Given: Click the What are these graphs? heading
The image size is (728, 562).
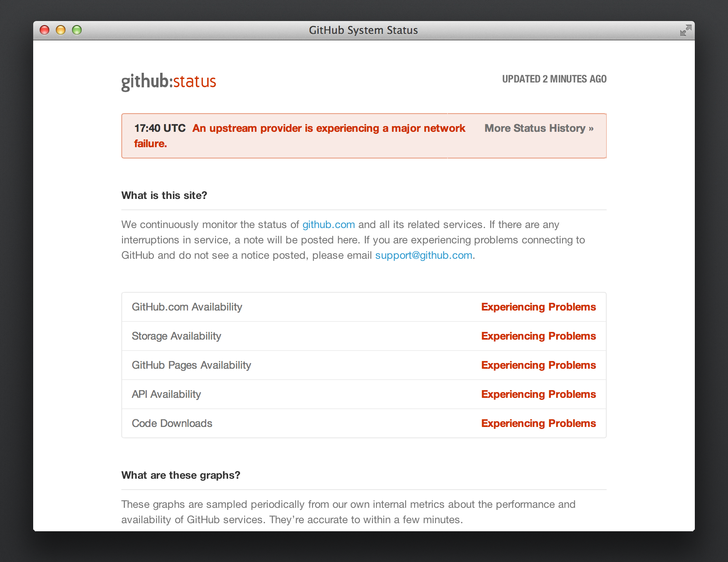Looking at the screenshot, I should point(181,475).
